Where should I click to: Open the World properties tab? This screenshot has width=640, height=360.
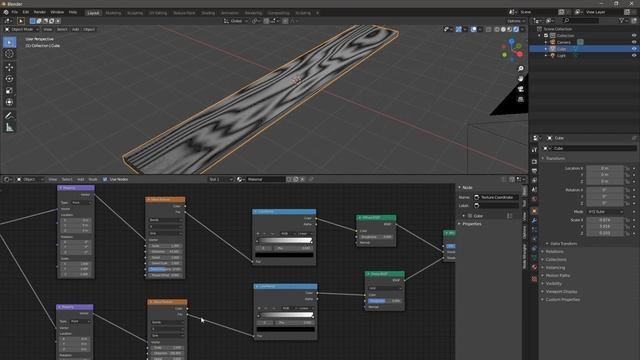point(534,199)
